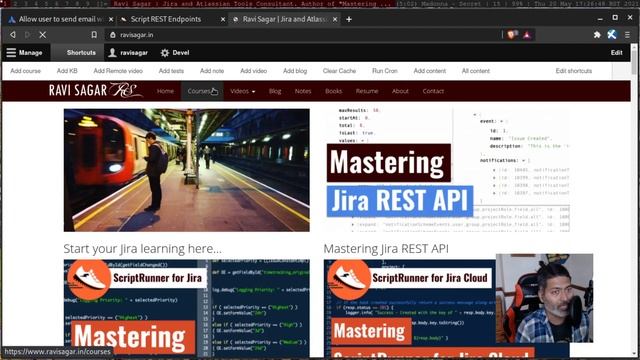This screenshot has height=360, width=640.
Task: Open the extensions puzzle icon
Action: pyautogui.click(x=597, y=35)
